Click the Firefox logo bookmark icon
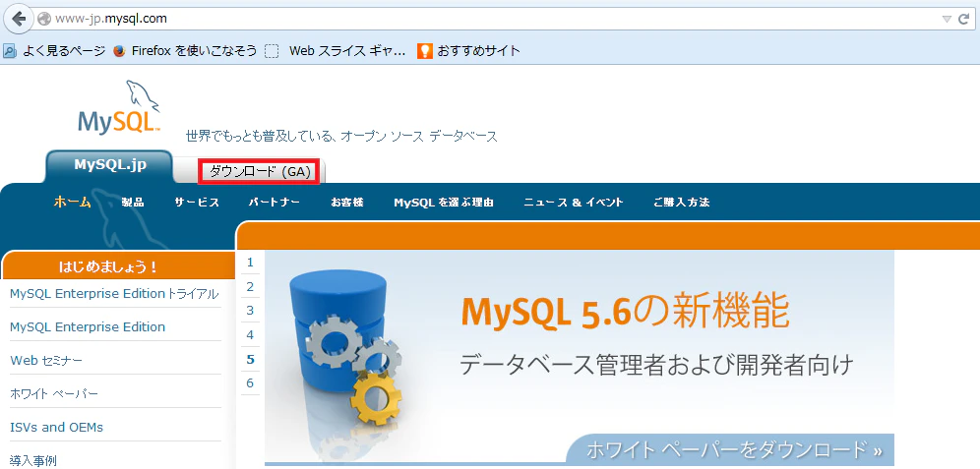Image resolution: width=980 pixels, height=469 pixels. point(119,50)
